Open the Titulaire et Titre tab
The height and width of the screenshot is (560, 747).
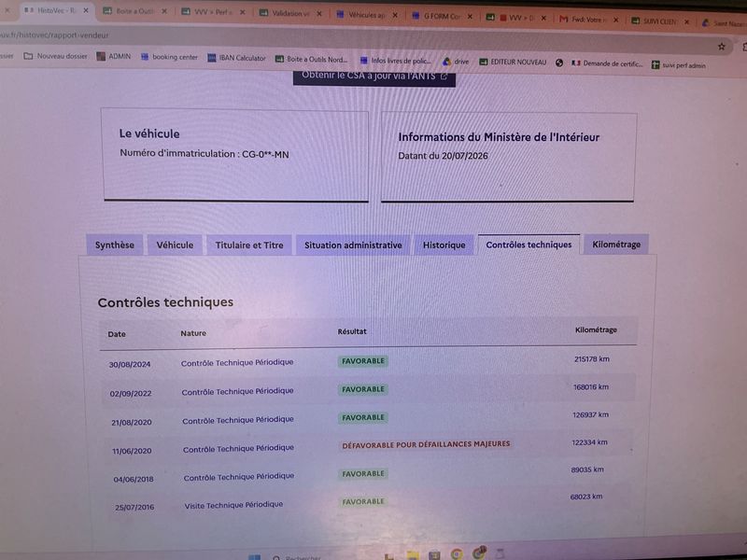point(249,245)
